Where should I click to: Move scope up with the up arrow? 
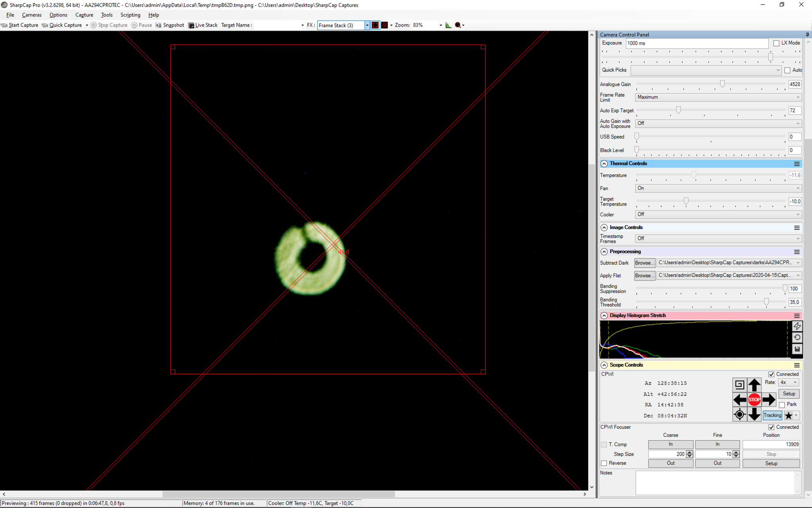tap(754, 385)
